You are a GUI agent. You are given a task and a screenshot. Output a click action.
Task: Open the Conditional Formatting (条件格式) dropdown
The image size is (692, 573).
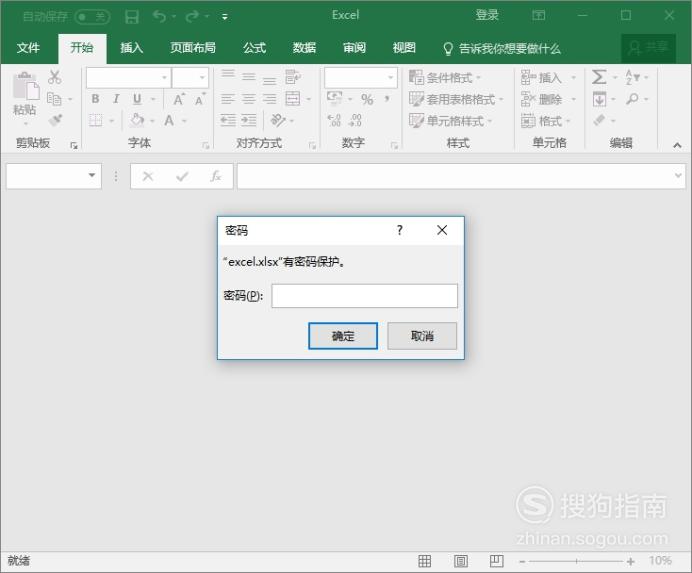point(445,78)
